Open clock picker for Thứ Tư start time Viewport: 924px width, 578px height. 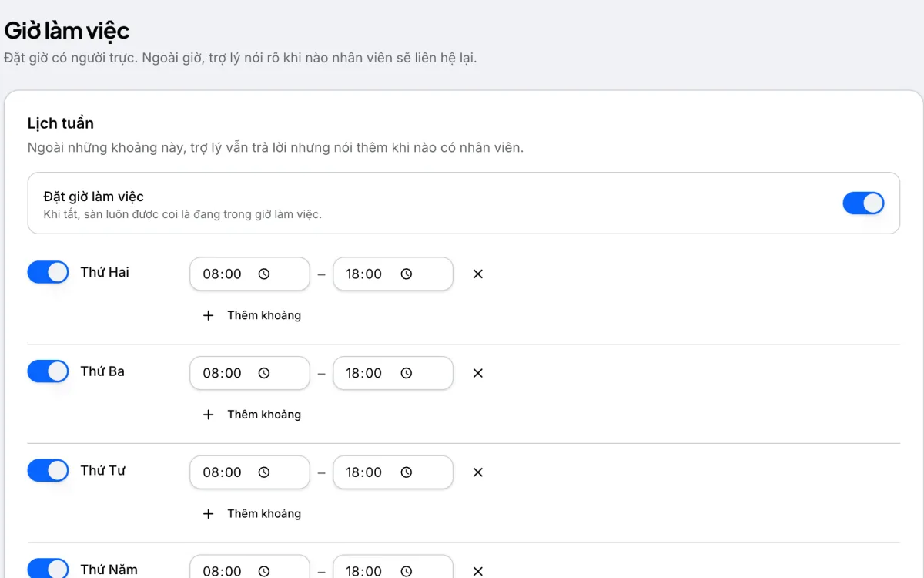click(x=264, y=472)
